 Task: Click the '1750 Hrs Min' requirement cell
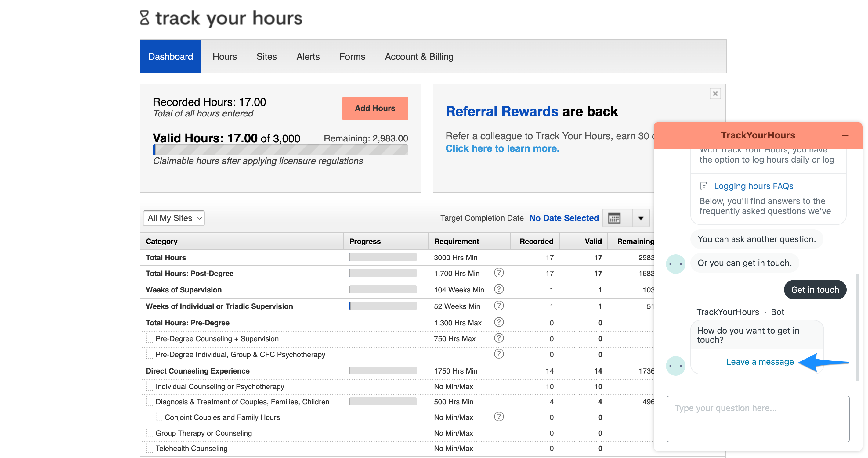456,371
